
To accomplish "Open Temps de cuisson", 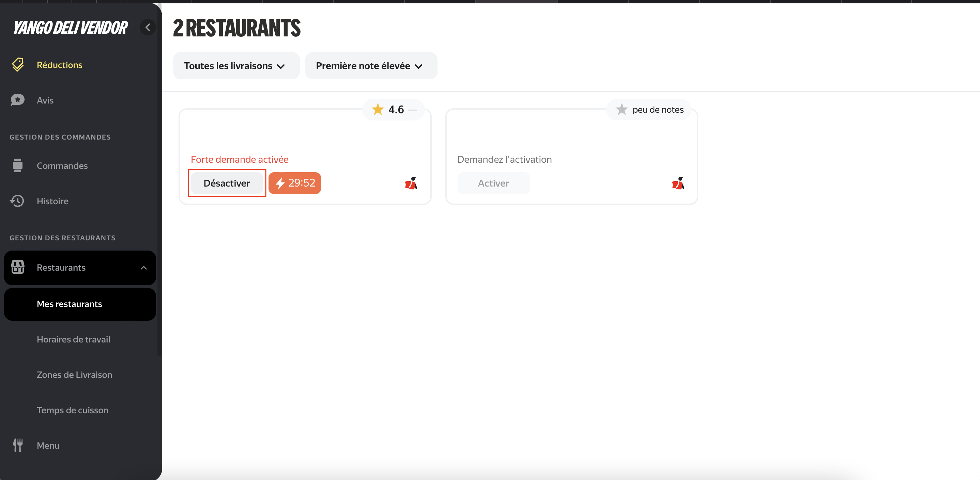I will click(x=72, y=410).
